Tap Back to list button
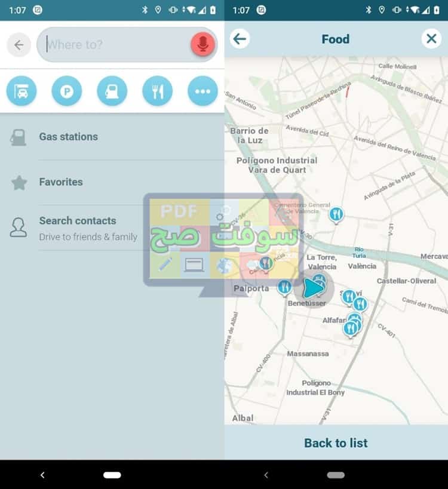448x489 pixels. pos(336,442)
